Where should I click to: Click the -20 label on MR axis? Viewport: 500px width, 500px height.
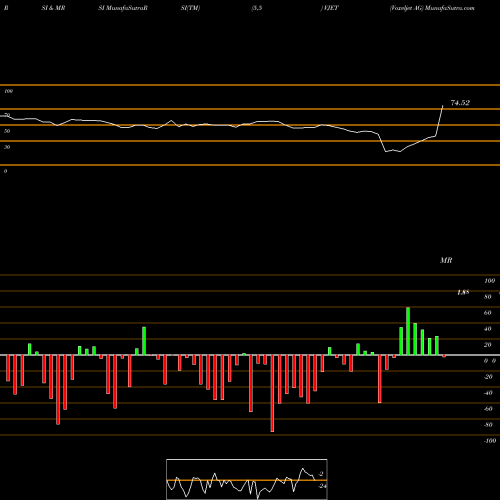coord(488,377)
